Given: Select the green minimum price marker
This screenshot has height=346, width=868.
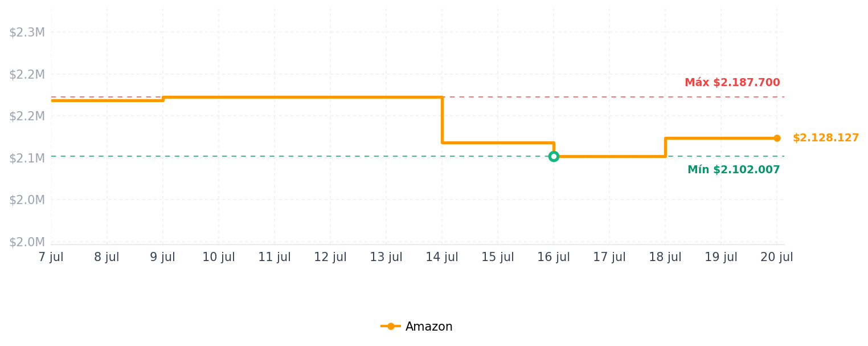Looking at the screenshot, I should click(x=554, y=156).
